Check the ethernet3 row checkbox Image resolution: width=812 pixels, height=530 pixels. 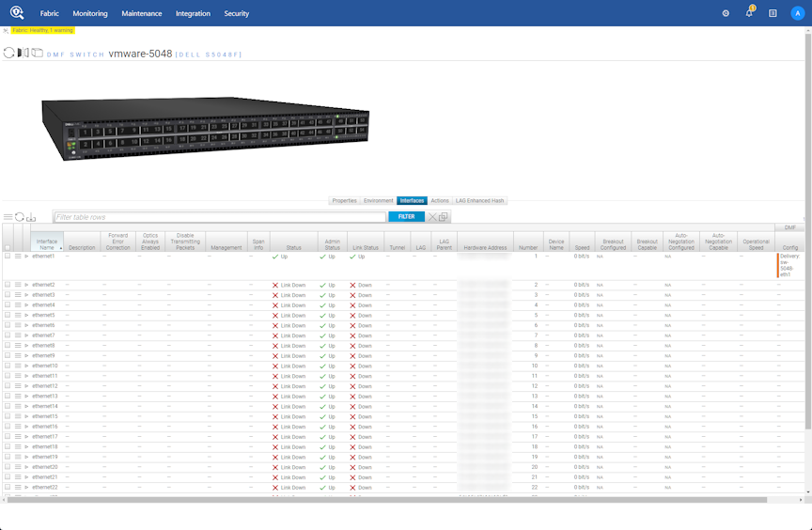[8, 295]
